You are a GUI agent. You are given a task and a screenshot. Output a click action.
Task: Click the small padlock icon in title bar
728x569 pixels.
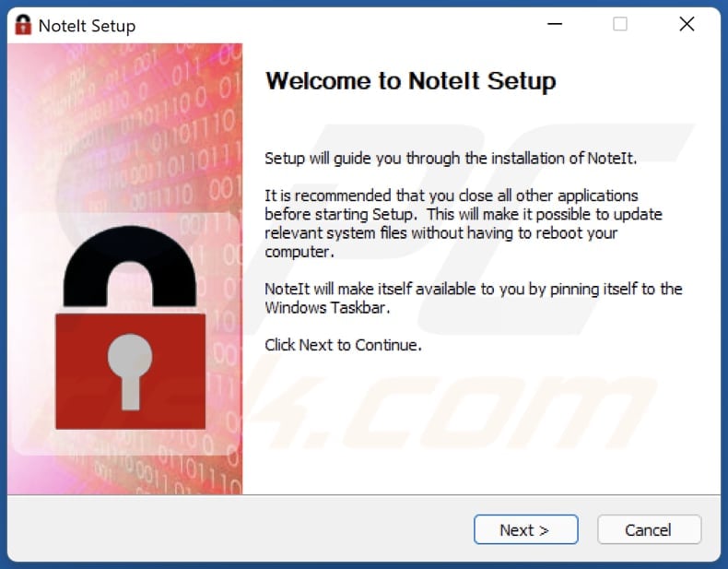(23, 25)
